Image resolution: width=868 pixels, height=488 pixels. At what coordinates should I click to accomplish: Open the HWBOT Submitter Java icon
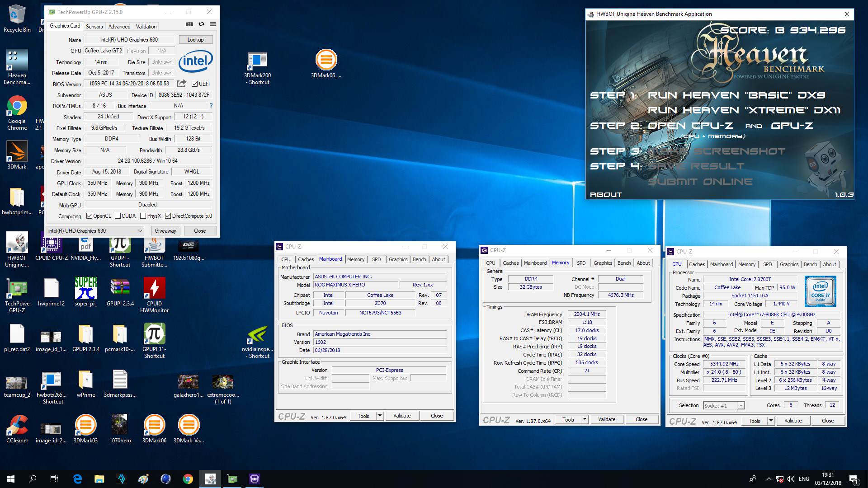pos(154,251)
